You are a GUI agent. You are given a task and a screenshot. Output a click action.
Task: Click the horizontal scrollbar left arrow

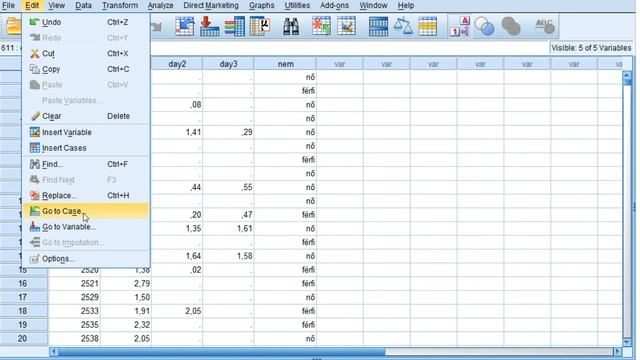point(53,351)
